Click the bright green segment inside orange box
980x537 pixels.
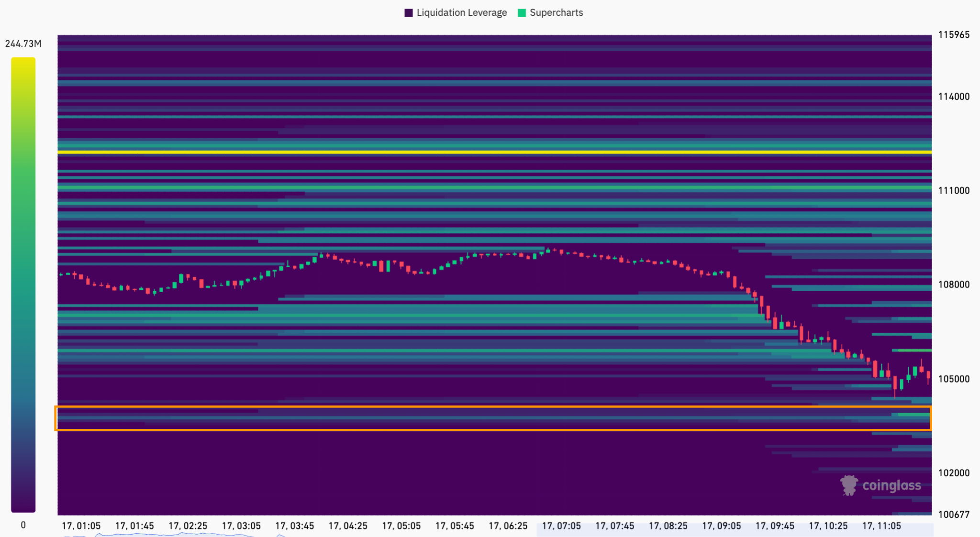pos(913,415)
